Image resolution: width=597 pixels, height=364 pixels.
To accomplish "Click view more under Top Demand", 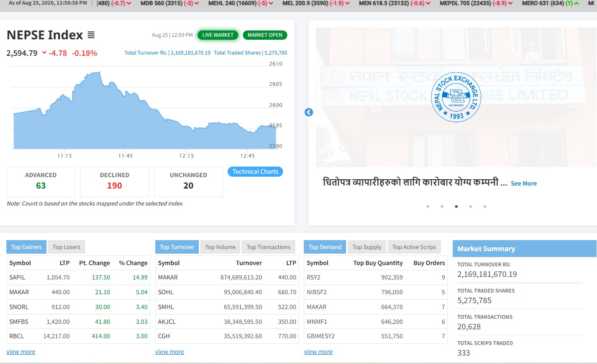I will [318, 352].
